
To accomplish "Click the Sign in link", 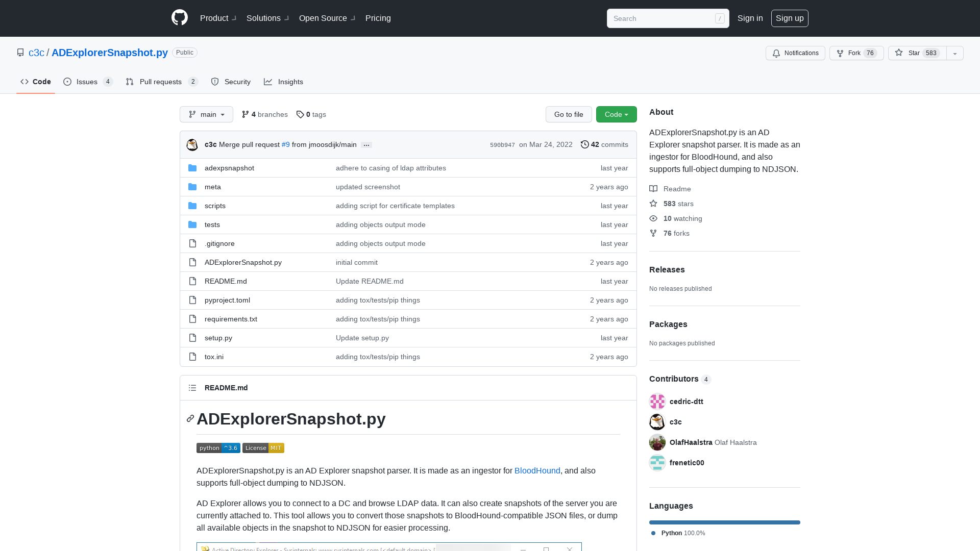I will [750, 18].
